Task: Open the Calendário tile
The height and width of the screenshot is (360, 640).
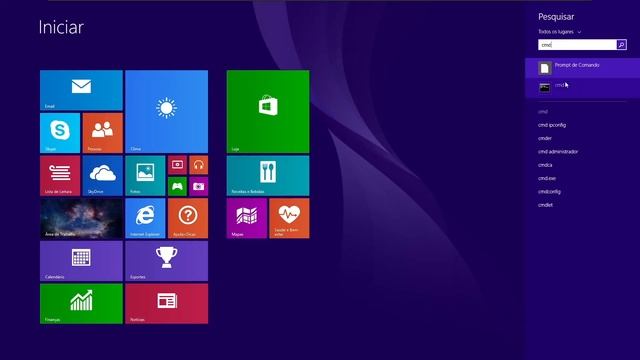Action: 81,261
